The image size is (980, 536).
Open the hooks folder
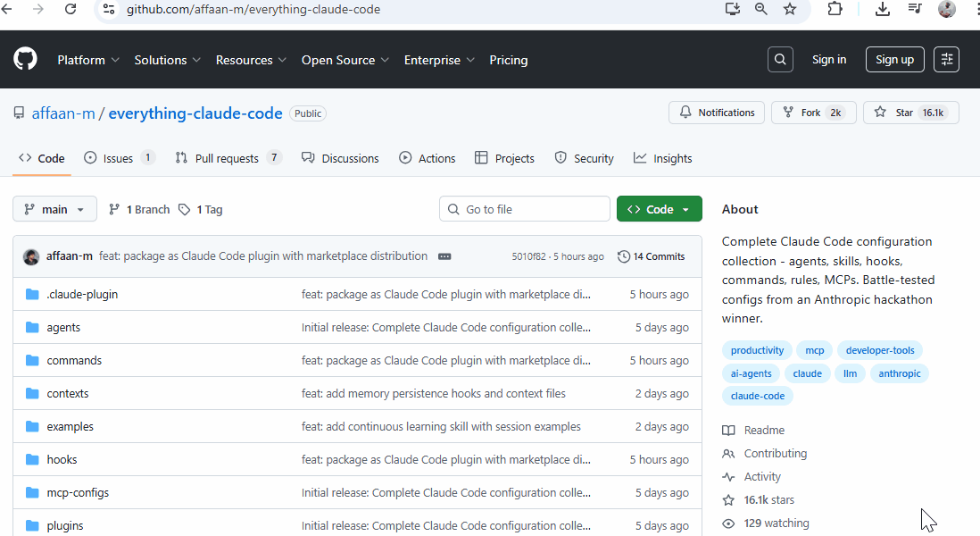click(62, 460)
